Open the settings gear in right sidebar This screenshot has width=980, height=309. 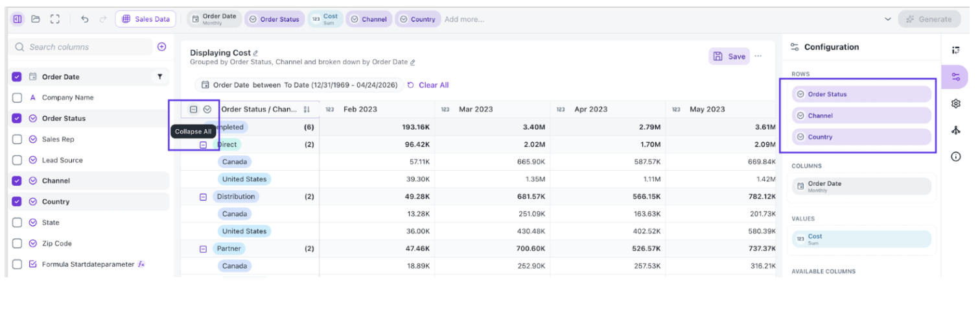(x=955, y=103)
